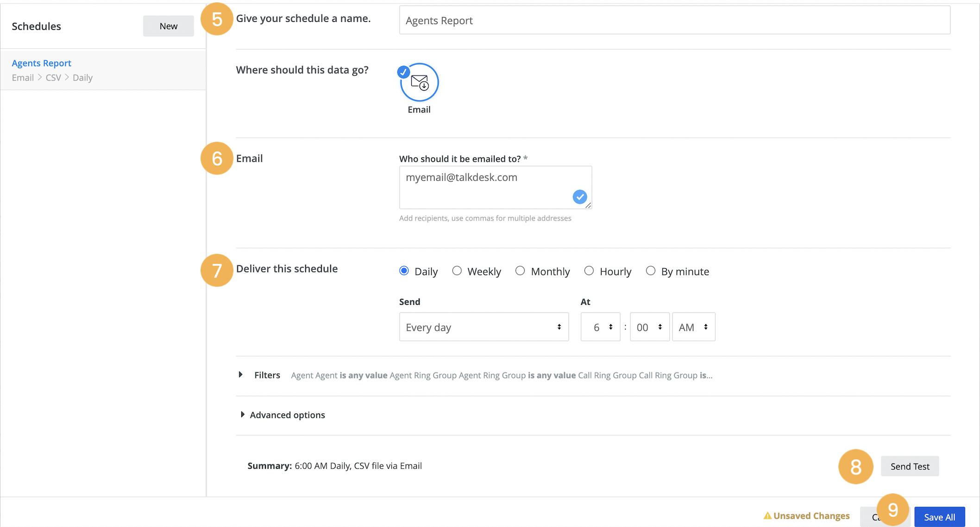Click the New schedule button
The image size is (980, 527).
pyautogui.click(x=169, y=26)
